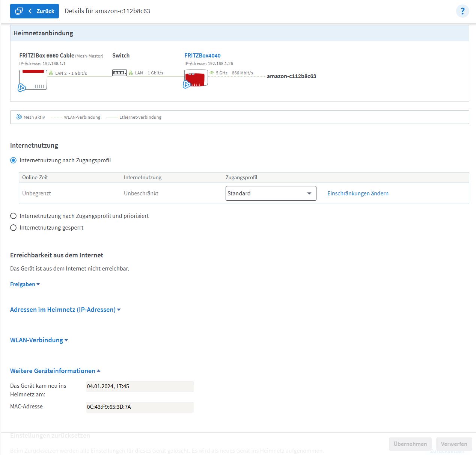Click IP-Adresse: 192.168.1.26 text
The width and height of the screenshot is (476, 455).
[209, 63]
